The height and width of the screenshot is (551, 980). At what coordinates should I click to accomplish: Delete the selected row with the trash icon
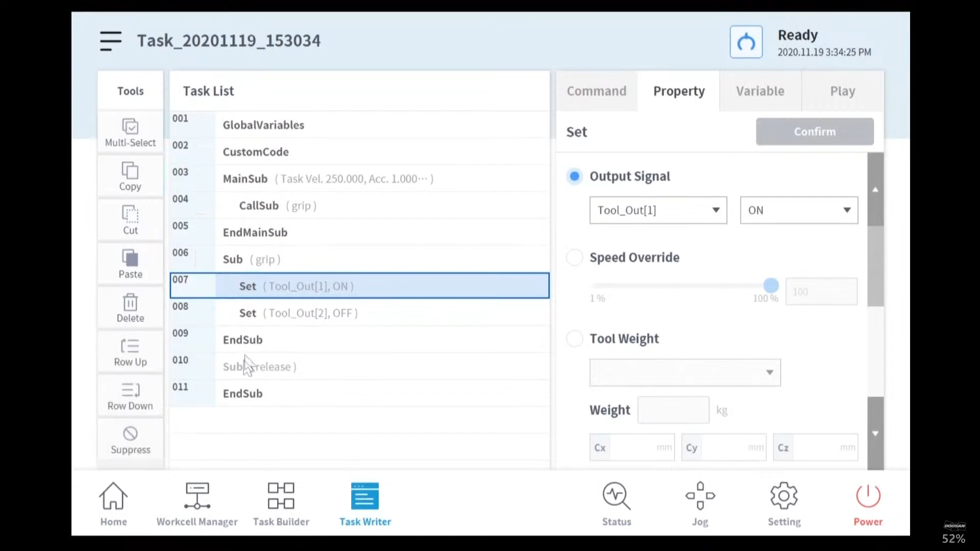tap(130, 303)
